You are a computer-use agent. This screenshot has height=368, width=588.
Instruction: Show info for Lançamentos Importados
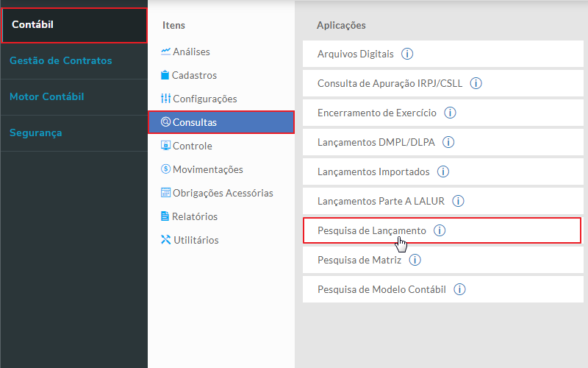442,171
